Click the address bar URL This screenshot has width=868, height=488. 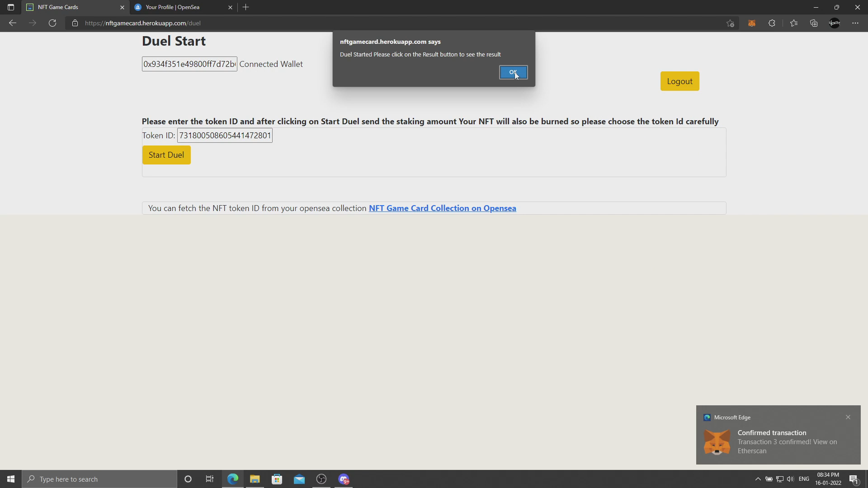(x=143, y=23)
